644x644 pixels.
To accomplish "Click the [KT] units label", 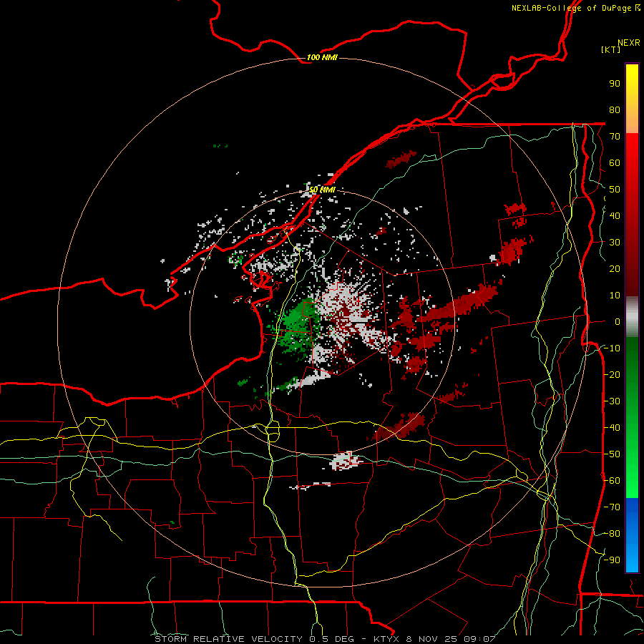I will (x=610, y=49).
